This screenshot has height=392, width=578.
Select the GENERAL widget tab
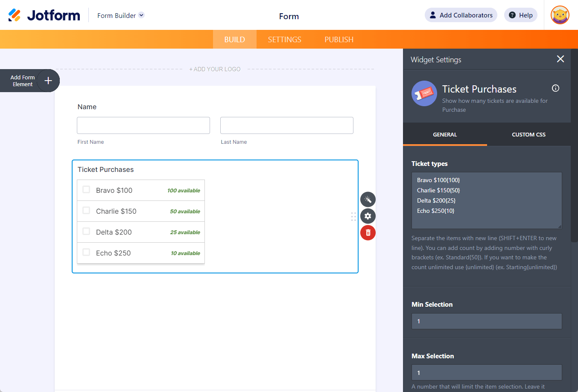445,134
